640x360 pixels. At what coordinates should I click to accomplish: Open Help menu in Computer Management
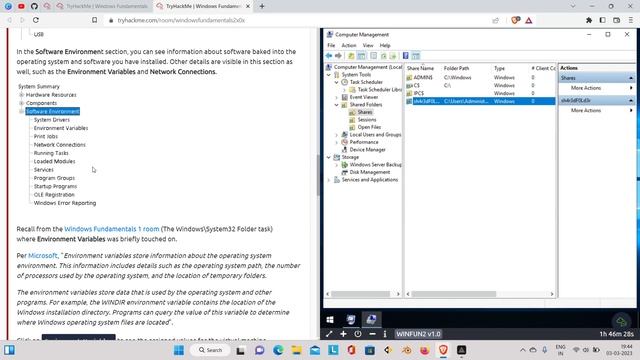coord(385,45)
